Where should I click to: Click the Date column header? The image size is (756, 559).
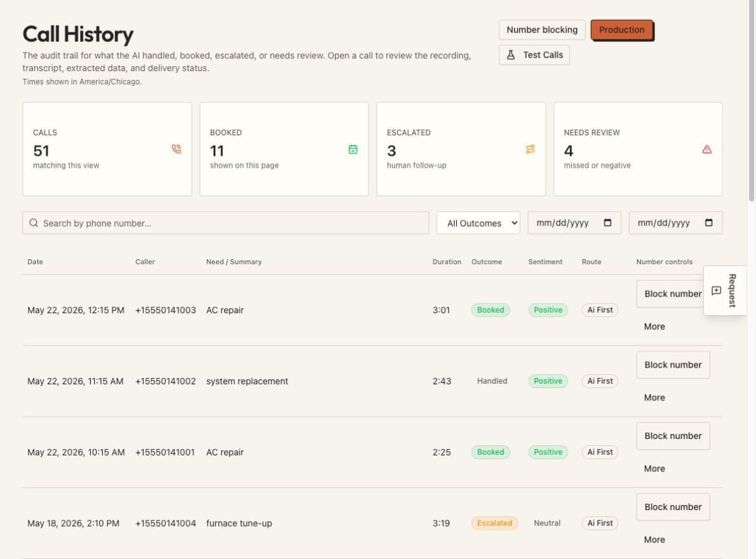[x=35, y=262]
